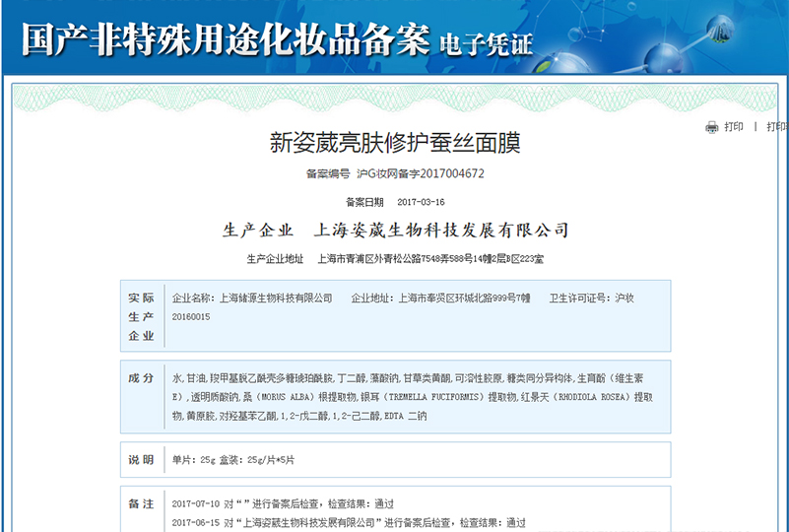Click the company name 上海姿葳生物科技发展有限公司
This screenshot has width=789, height=532.
click(440, 231)
